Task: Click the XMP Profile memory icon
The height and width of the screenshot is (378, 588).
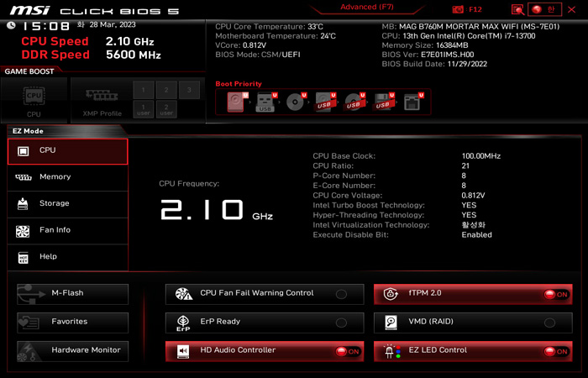Action: pyautogui.click(x=102, y=96)
